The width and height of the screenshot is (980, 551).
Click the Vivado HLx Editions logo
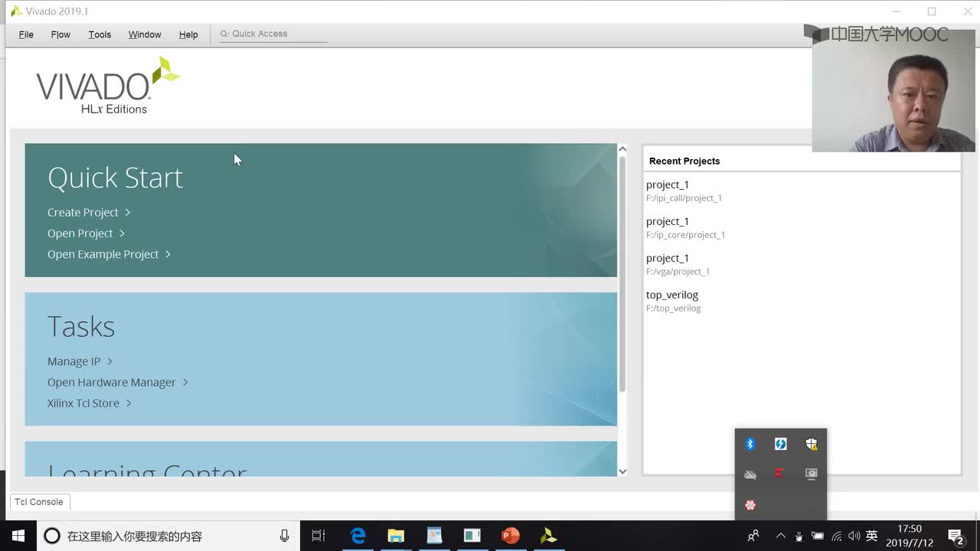(x=107, y=86)
